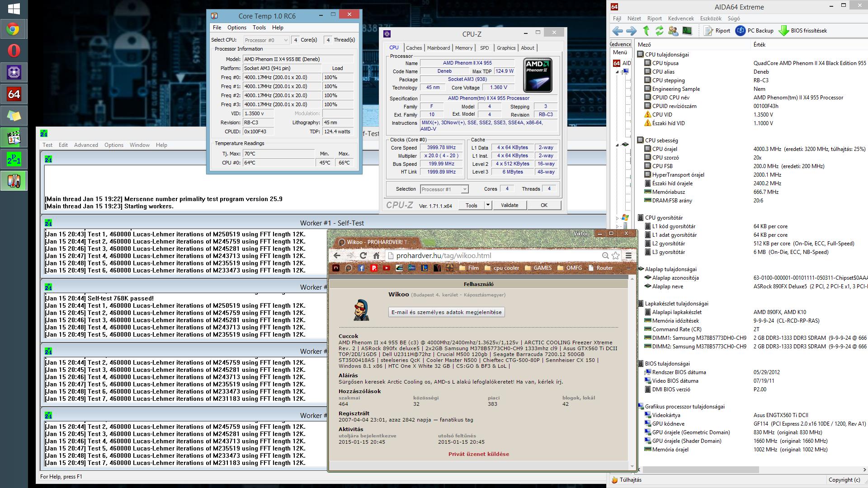This screenshot has height=488, width=868.
Task: Open the cpu cooler bookmark folder
Action: coord(502,268)
